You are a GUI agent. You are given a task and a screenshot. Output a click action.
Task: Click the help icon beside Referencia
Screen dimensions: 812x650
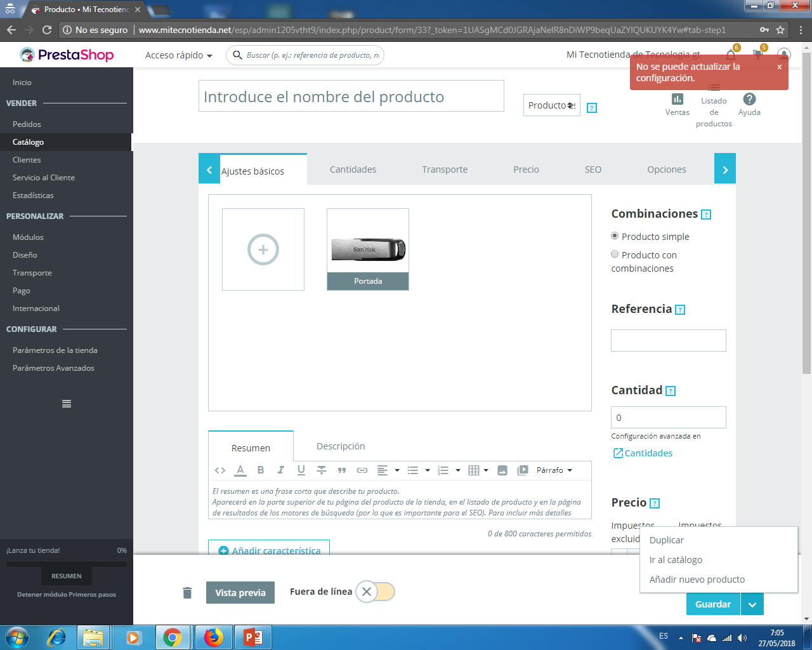click(680, 310)
